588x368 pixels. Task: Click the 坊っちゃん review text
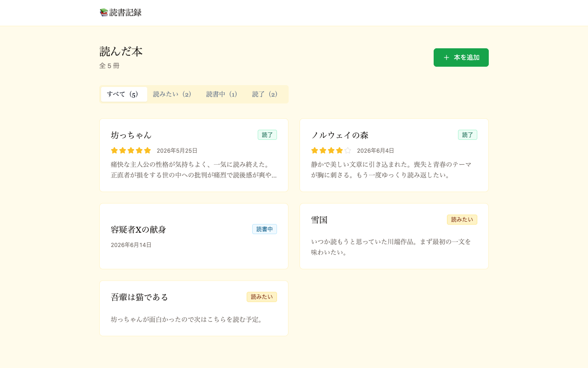pos(194,170)
